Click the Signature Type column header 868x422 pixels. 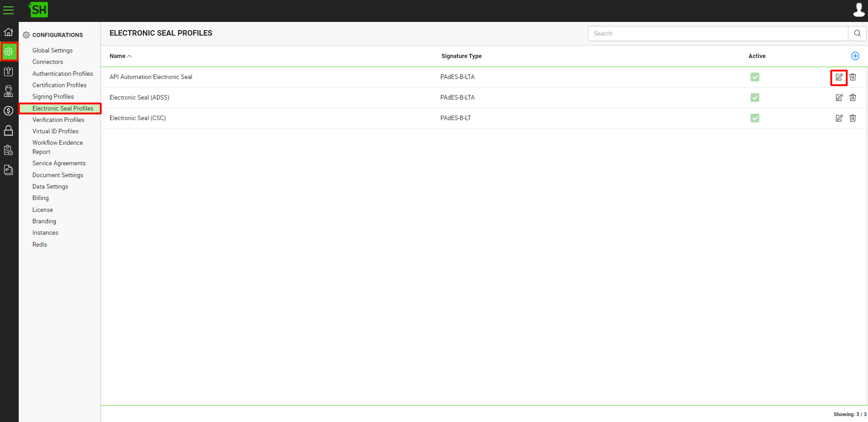click(x=461, y=56)
